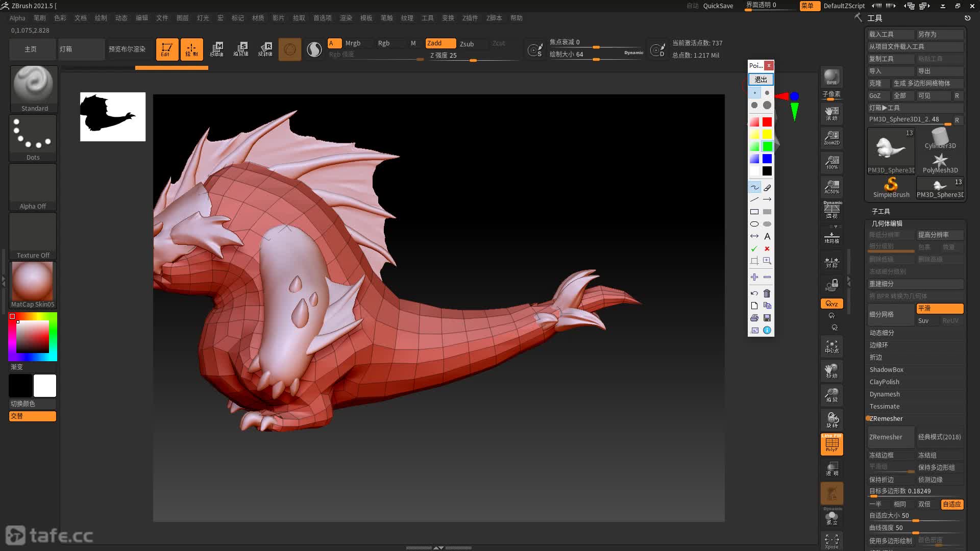Choose the solid red color swatch
This screenshot has height=551, width=980.
(x=767, y=122)
